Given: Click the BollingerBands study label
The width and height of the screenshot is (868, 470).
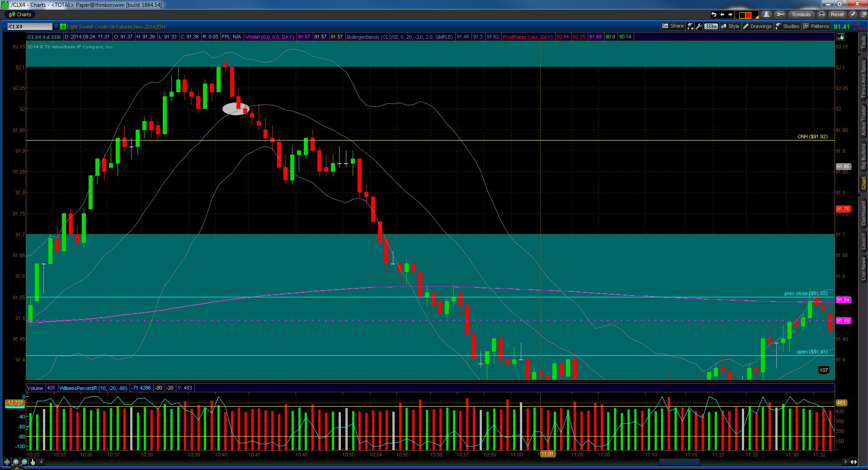Looking at the screenshot, I should 400,37.
